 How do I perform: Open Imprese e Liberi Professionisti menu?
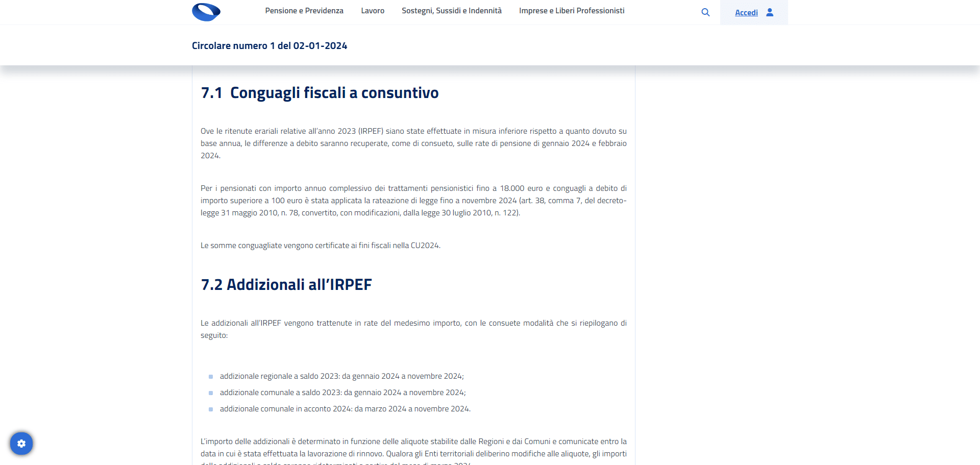tap(572, 11)
